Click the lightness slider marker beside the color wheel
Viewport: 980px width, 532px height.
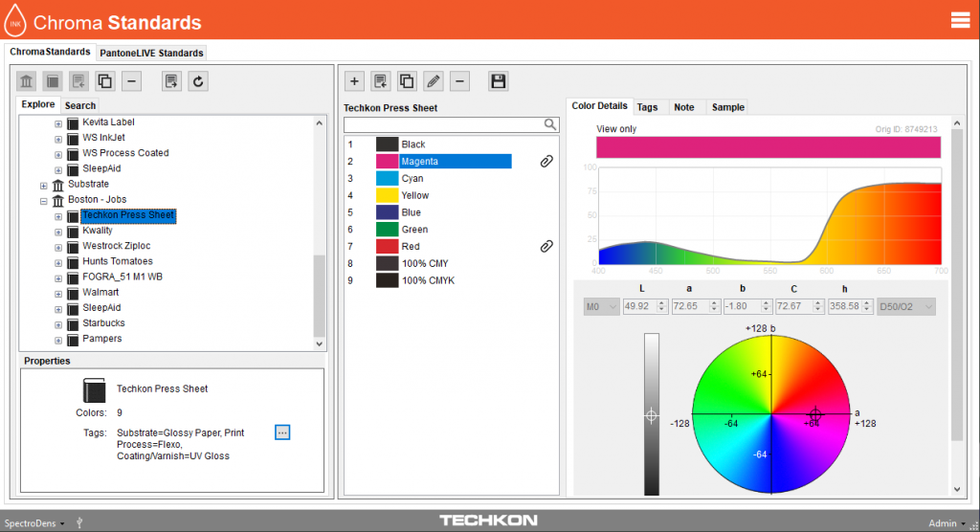point(651,415)
